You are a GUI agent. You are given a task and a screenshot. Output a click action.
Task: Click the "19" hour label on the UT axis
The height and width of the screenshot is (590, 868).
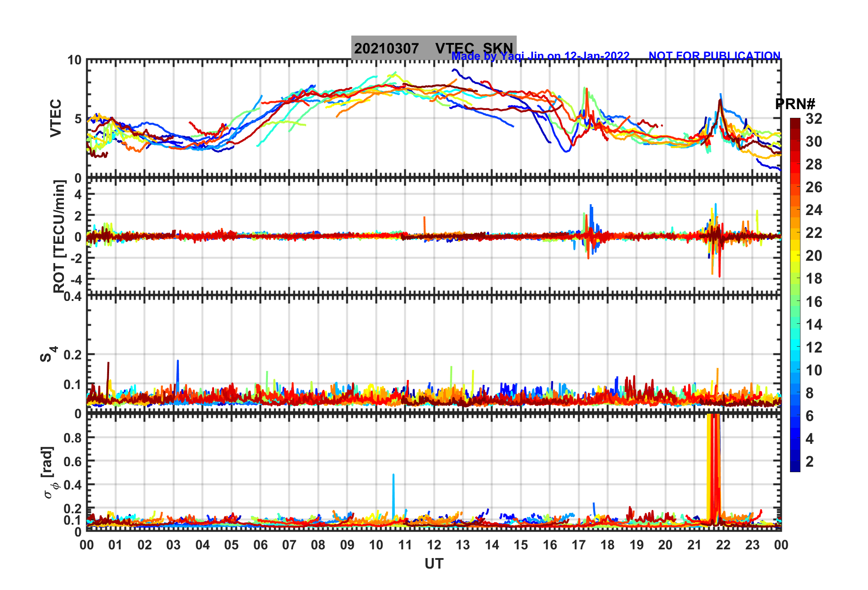(x=637, y=545)
